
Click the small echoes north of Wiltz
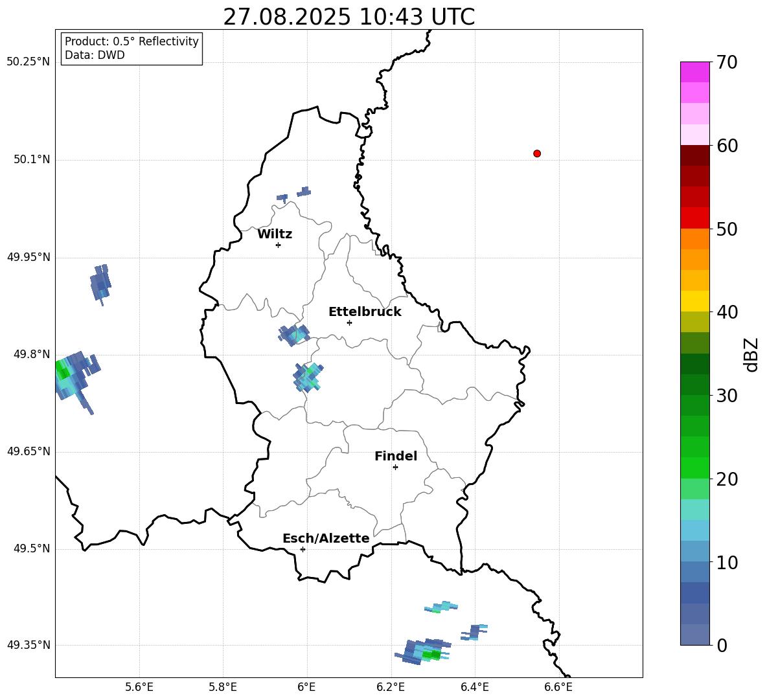(293, 194)
